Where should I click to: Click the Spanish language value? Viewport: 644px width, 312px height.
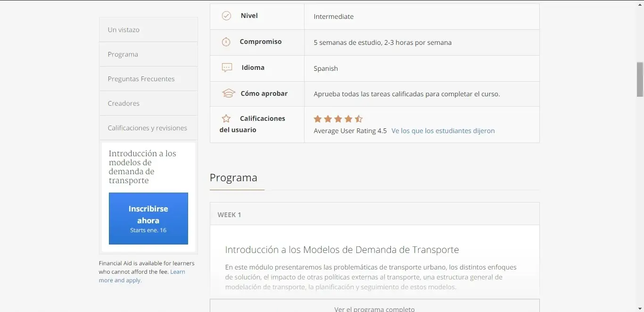tap(326, 68)
